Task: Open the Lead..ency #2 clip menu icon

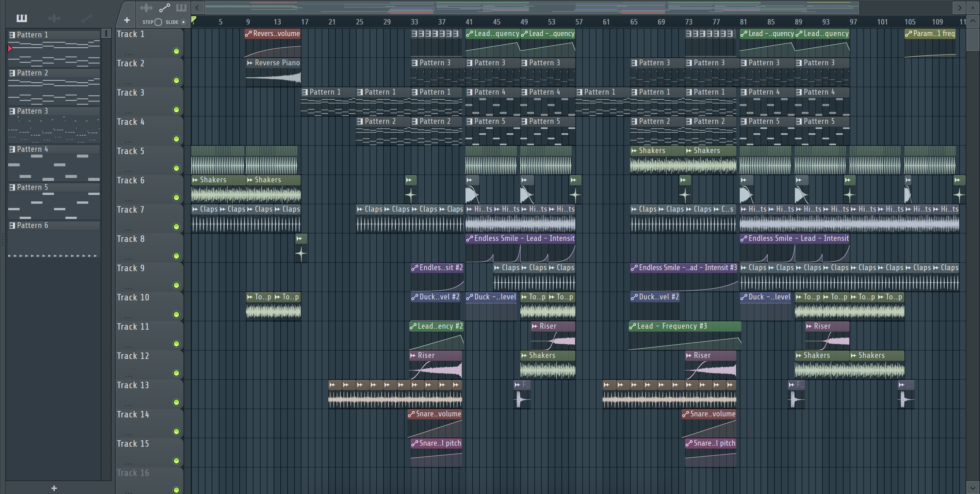Action: pos(413,326)
